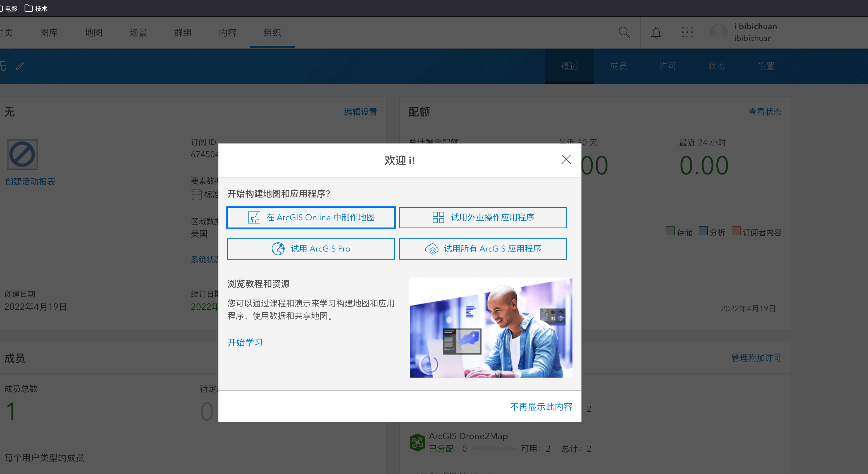Screen dimensions: 868x474
Task: Click 不再显示此内容 link
Action: pyautogui.click(x=541, y=407)
